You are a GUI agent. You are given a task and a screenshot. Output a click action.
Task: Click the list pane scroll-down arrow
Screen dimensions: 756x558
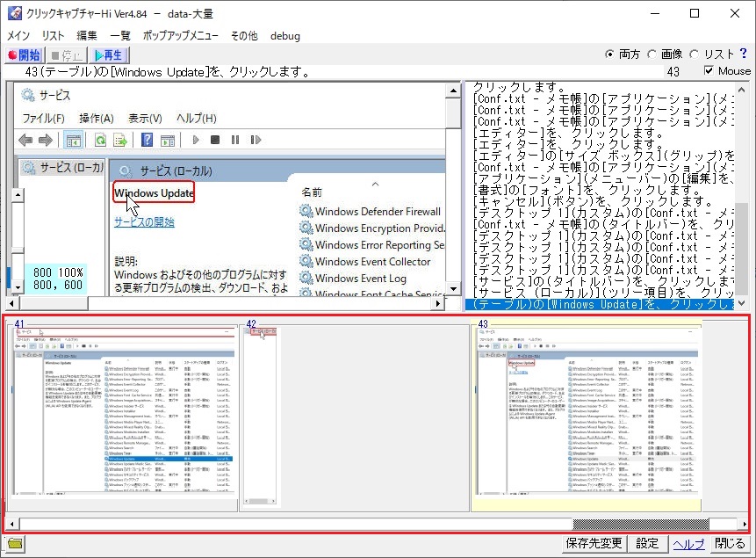tap(742, 303)
